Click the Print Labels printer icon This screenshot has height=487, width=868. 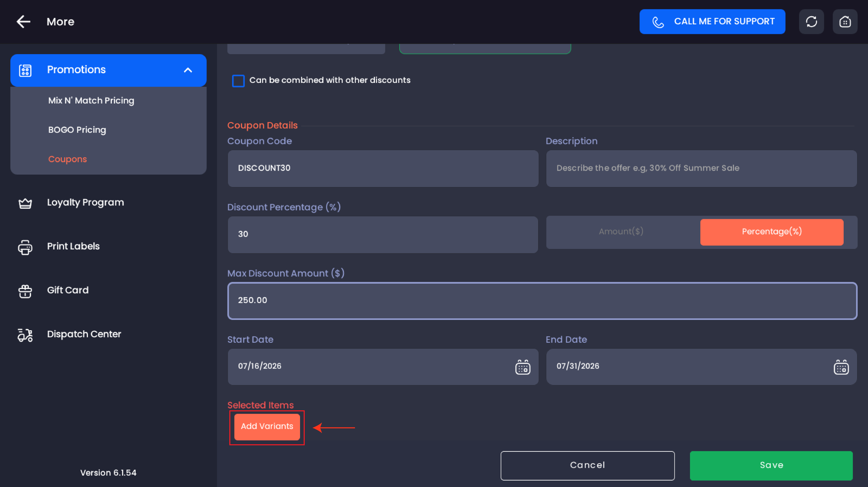(25, 247)
